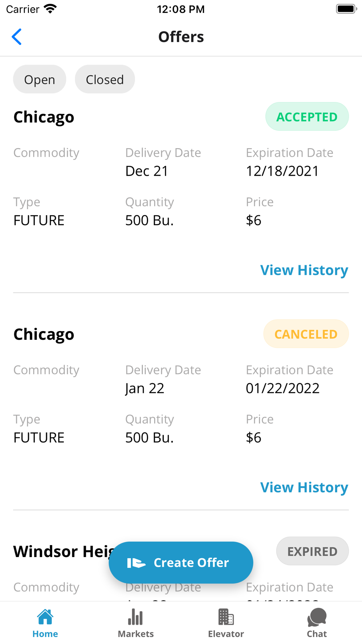Open the first Chicago offer title
Viewport: 362px width, 644px height.
(x=44, y=117)
